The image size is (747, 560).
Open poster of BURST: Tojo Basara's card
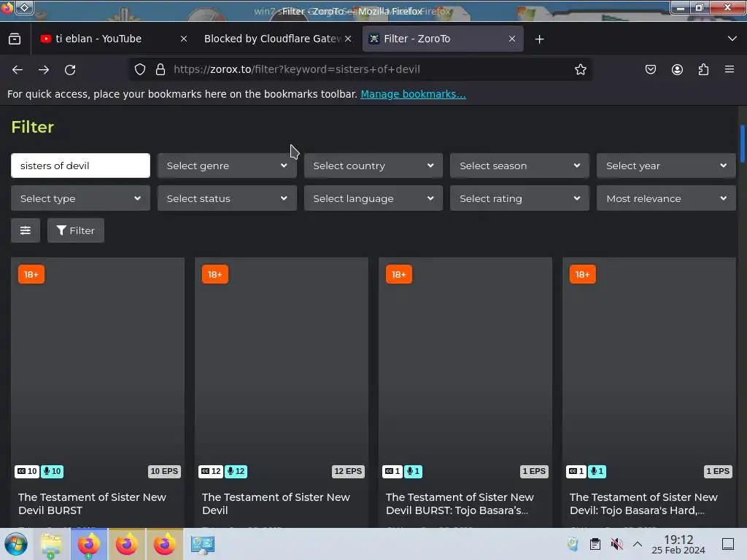coord(465,369)
